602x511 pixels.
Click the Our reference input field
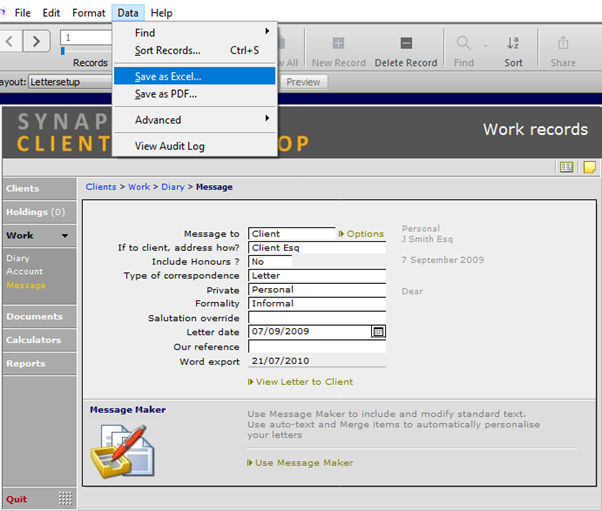click(x=317, y=346)
